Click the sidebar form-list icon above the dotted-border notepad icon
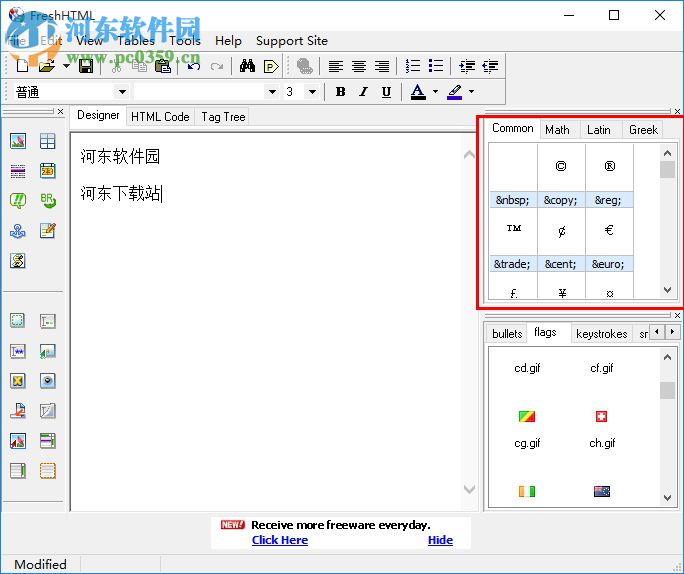 (48, 441)
